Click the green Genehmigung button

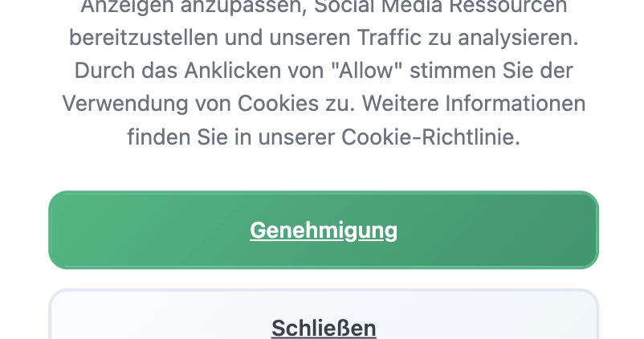pos(324,230)
